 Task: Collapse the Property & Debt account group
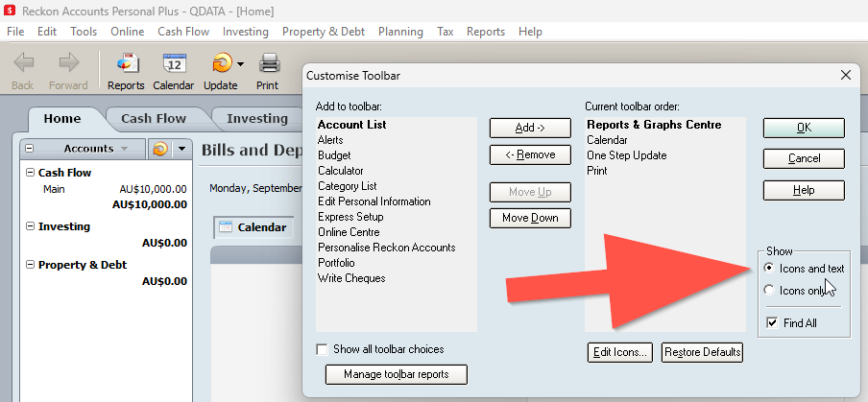[x=31, y=265]
